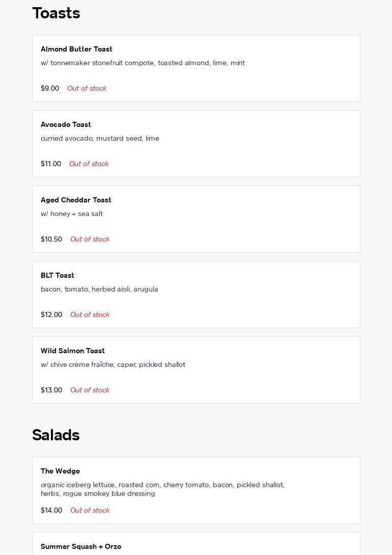The image size is (392, 555).
Task: Click the $12.00 BLT Toast price
Action: (x=51, y=315)
